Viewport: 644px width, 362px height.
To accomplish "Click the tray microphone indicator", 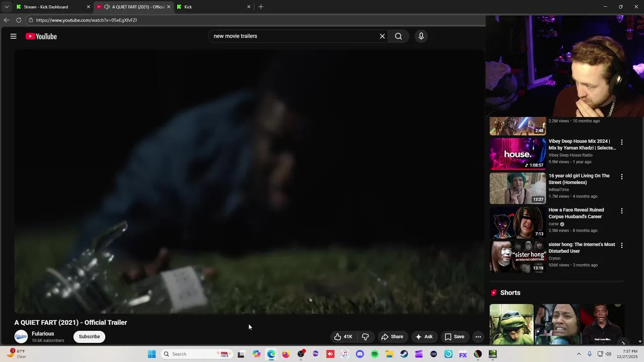I will [x=590, y=354].
